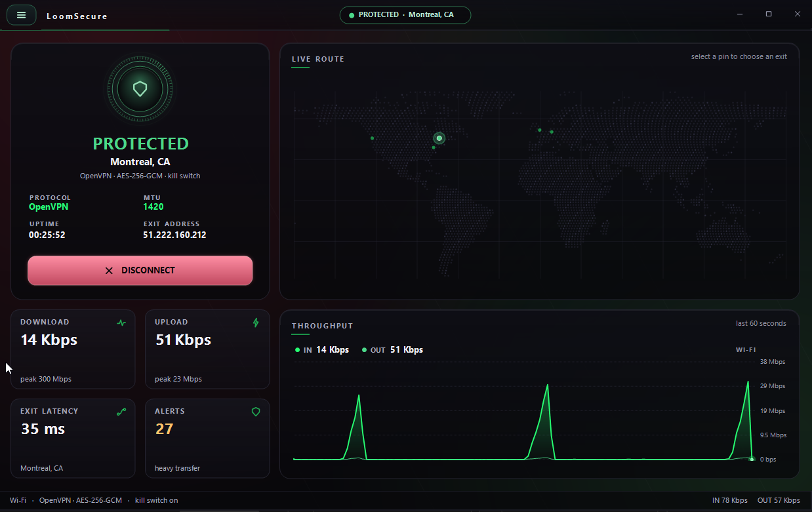Screen dimensions: 812x512
Task: Click the MTU value 1420
Action: [x=153, y=207]
